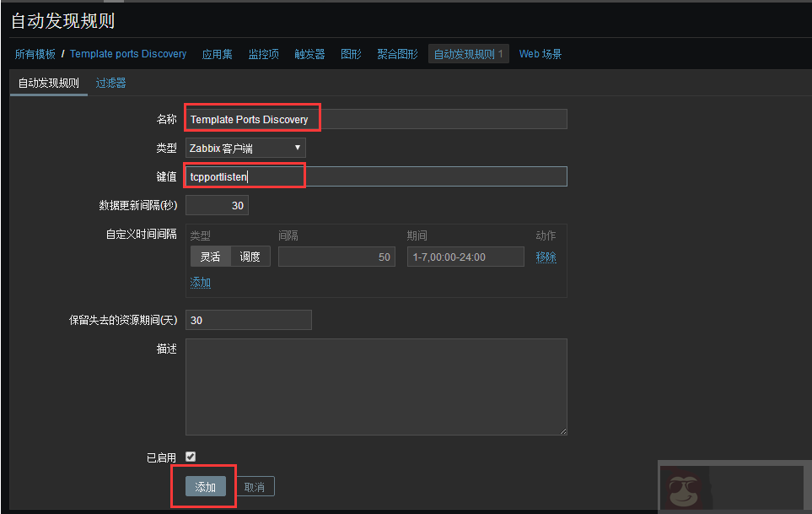This screenshot has width=812, height=514.
Task: Click the 键值 field containing tcpportlisten
Action: click(244, 176)
